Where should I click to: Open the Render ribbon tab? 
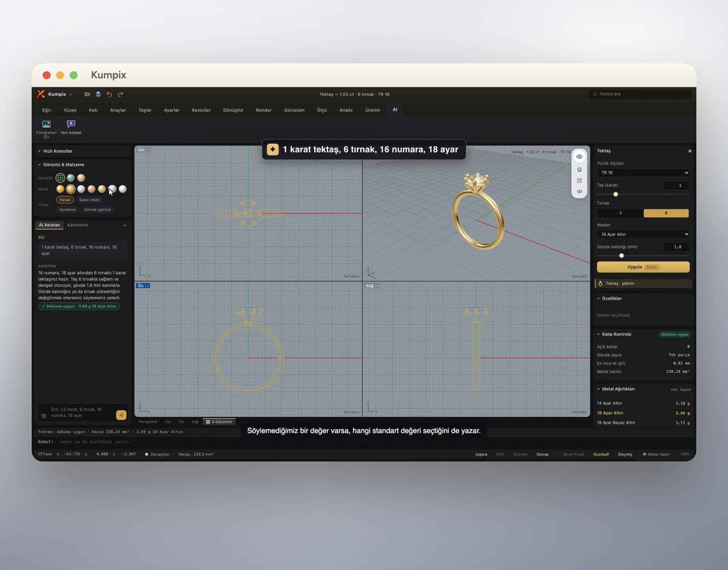pyautogui.click(x=264, y=110)
